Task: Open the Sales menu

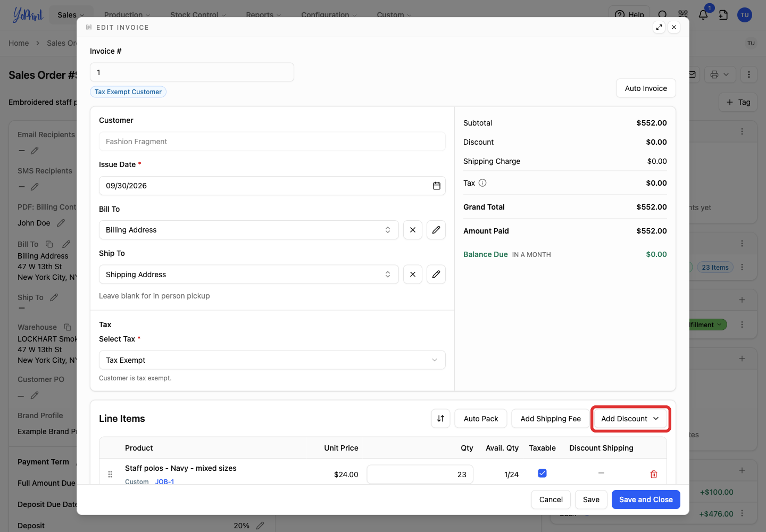Action: [71, 15]
